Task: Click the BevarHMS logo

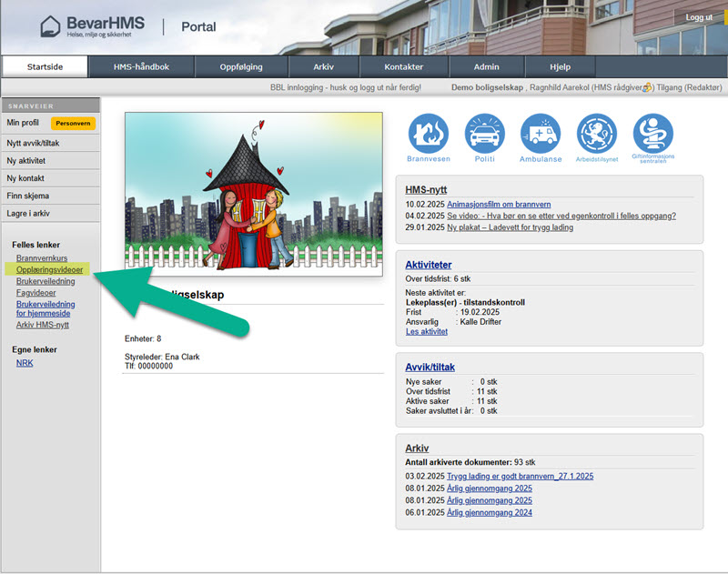Action: pyautogui.click(x=92, y=26)
